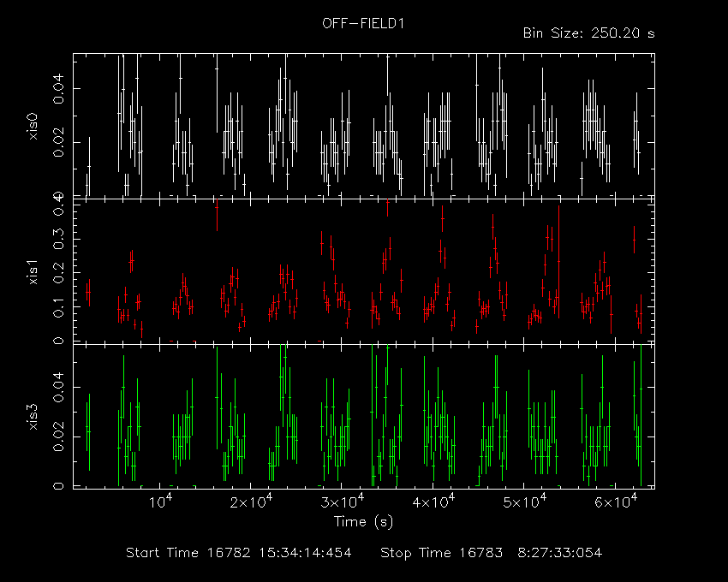Click the xis1 axis label

[x=33, y=271]
